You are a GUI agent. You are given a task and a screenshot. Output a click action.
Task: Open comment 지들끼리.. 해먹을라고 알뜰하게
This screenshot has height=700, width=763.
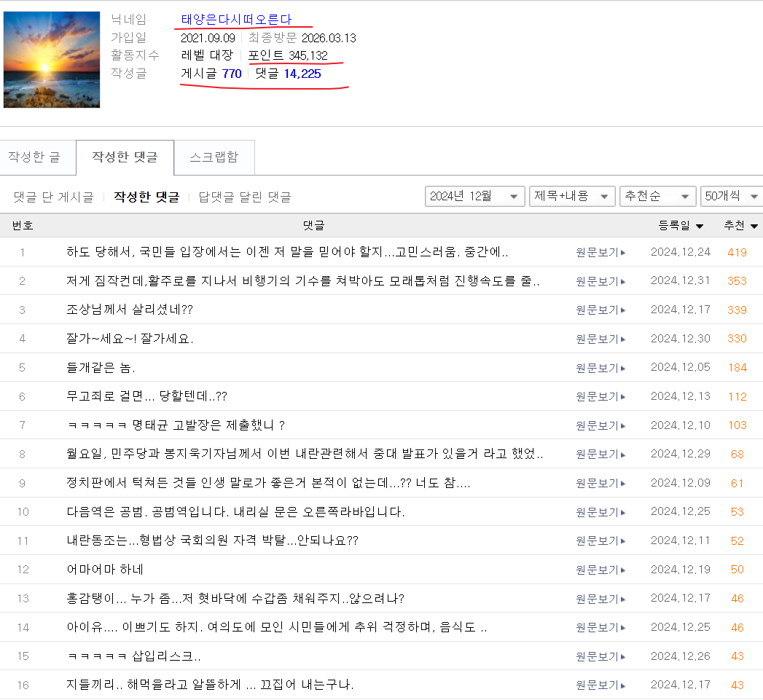click(210, 685)
